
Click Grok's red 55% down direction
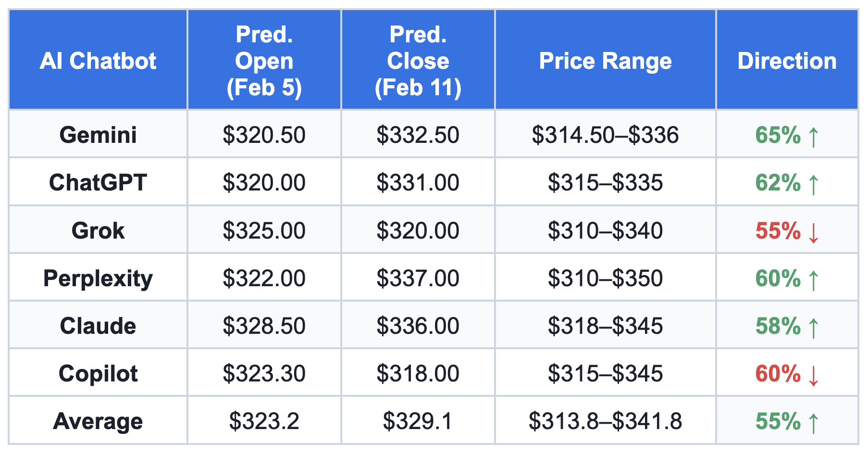pyautogui.click(x=787, y=231)
